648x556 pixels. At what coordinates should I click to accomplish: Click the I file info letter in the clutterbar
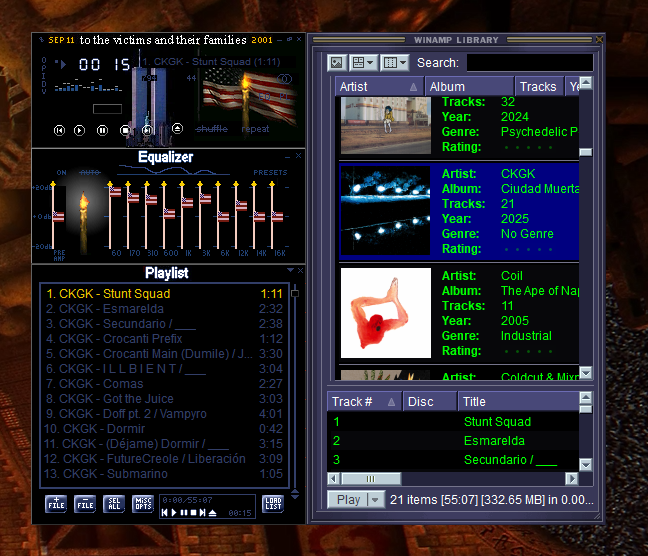(x=44, y=75)
